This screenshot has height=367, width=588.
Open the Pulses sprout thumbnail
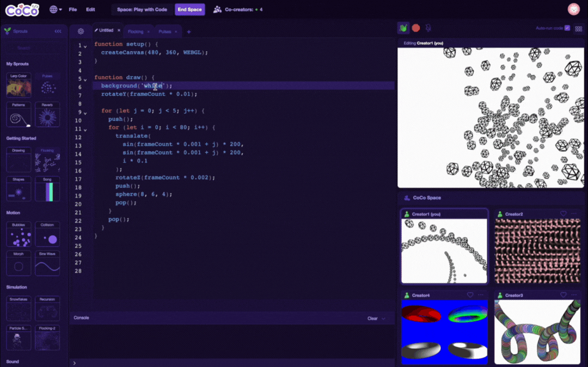coord(47,85)
